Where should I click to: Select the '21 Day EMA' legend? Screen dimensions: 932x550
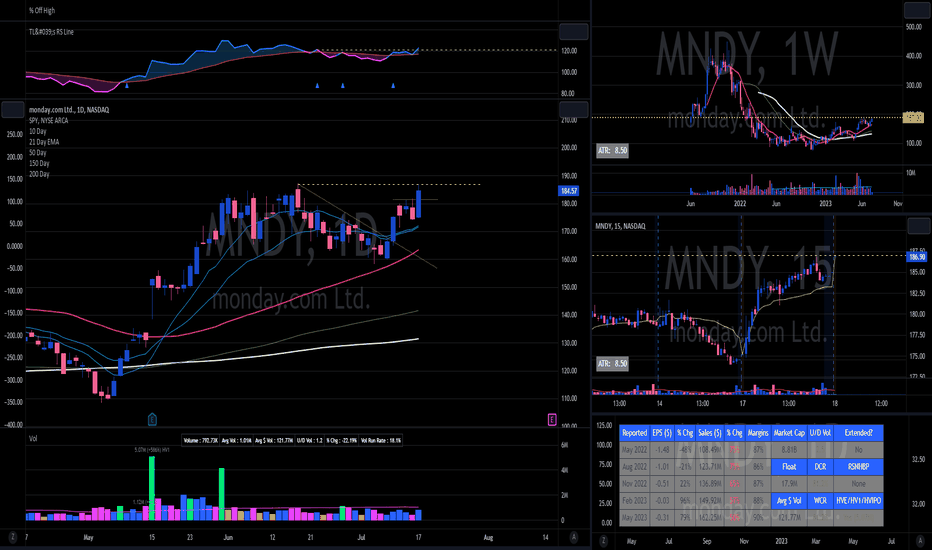tap(44, 142)
